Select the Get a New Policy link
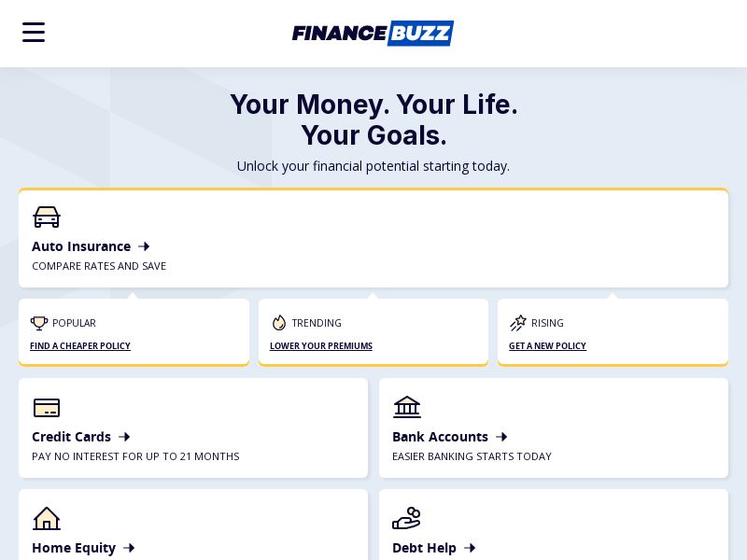747x560 pixels. point(547,346)
